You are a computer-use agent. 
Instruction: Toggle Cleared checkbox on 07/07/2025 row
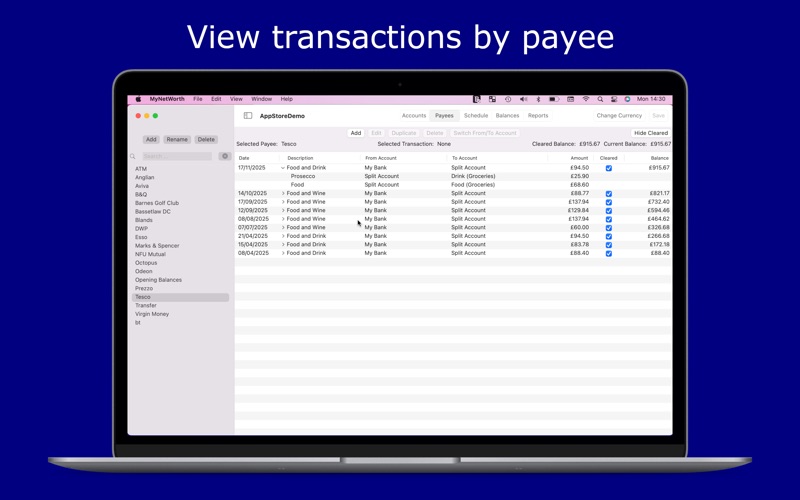coord(609,228)
